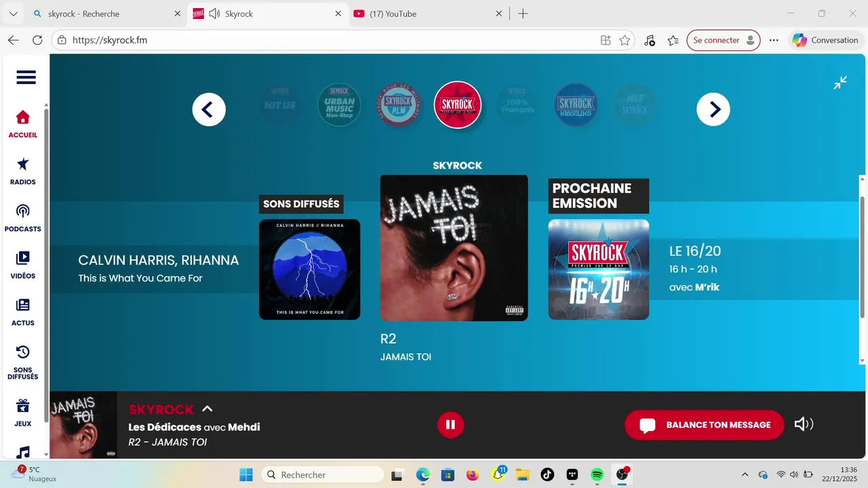This screenshot has width=868, height=488.
Task: Open Sons Diffusés history in the sidebar
Action: click(23, 363)
